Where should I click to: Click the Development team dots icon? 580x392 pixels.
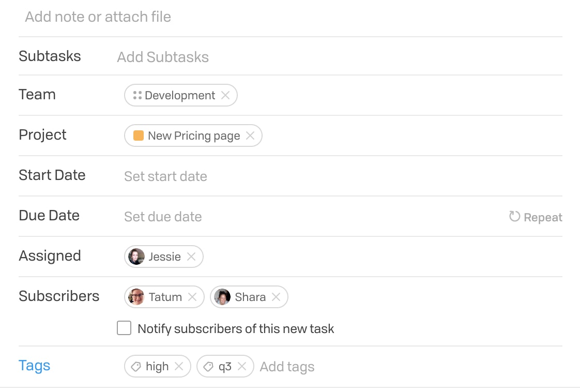coord(137,96)
